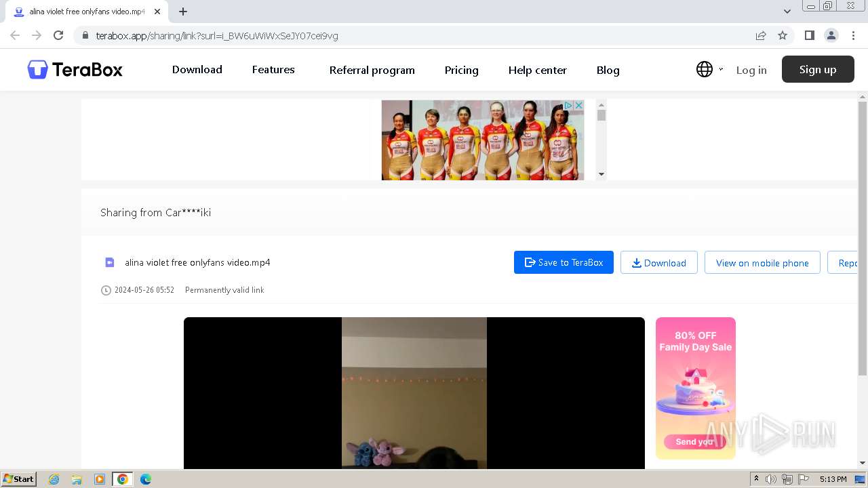Open the language globe selector

click(705, 69)
